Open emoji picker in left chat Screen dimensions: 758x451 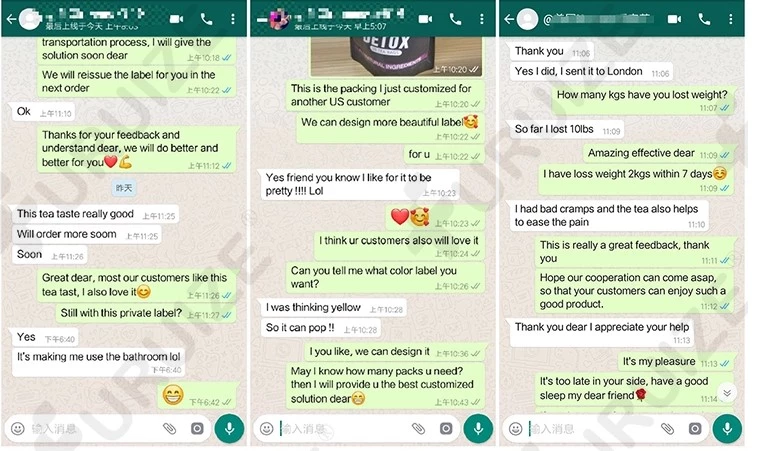click(18, 429)
